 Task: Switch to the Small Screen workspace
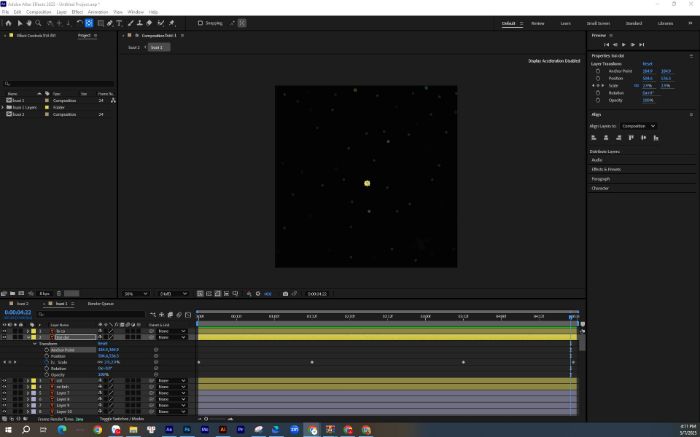point(598,23)
